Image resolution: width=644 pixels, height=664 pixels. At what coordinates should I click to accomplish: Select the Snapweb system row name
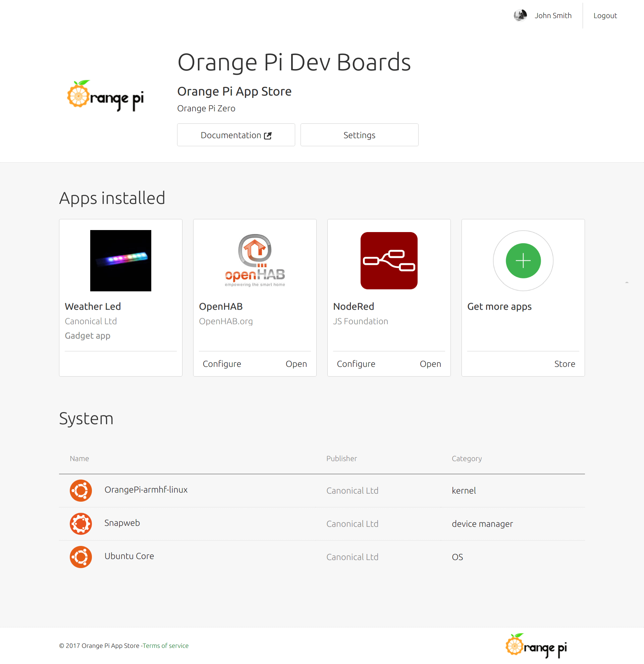pos(122,523)
